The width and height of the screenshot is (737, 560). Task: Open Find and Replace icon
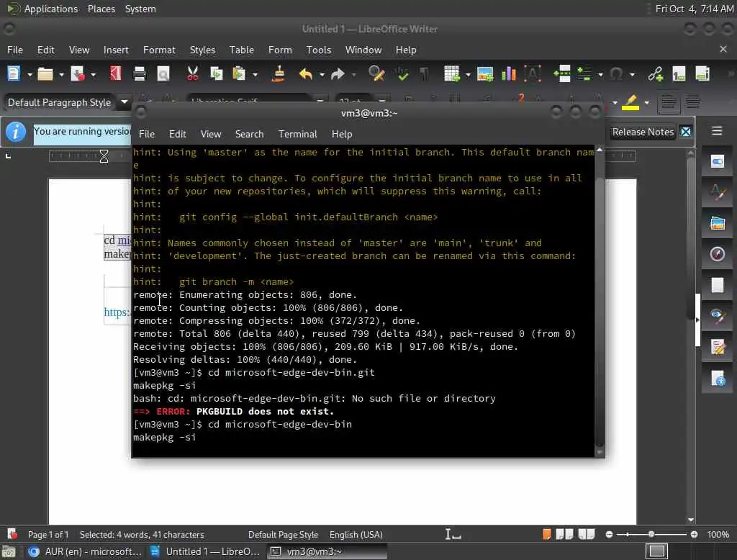(376, 74)
